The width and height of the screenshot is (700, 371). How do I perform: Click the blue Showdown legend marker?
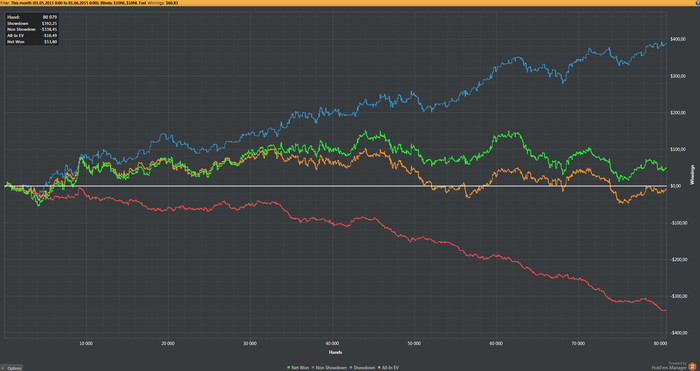(352, 368)
